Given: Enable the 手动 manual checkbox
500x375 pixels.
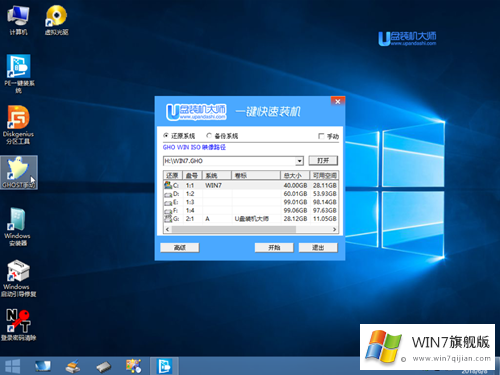Looking at the screenshot, I should pyautogui.click(x=321, y=136).
